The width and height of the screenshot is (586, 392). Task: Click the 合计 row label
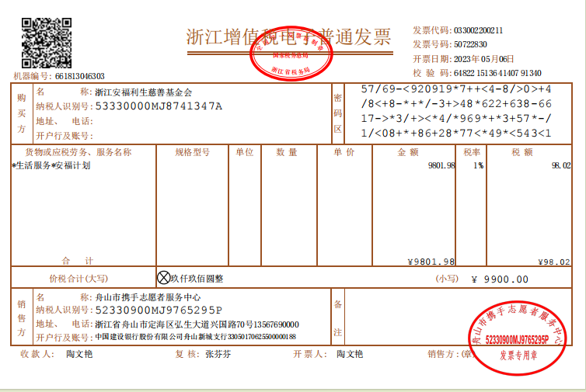coord(78,261)
